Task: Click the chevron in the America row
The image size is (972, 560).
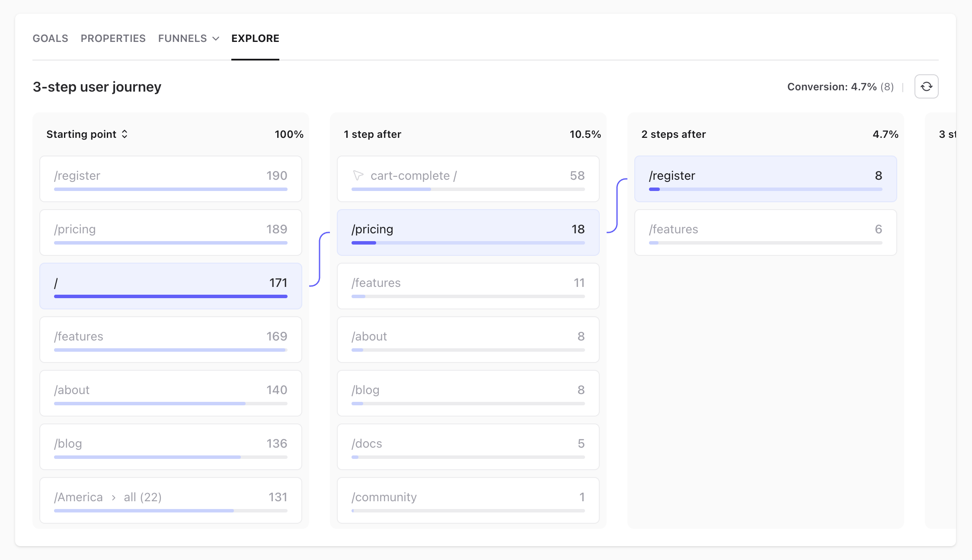Action: [113, 498]
